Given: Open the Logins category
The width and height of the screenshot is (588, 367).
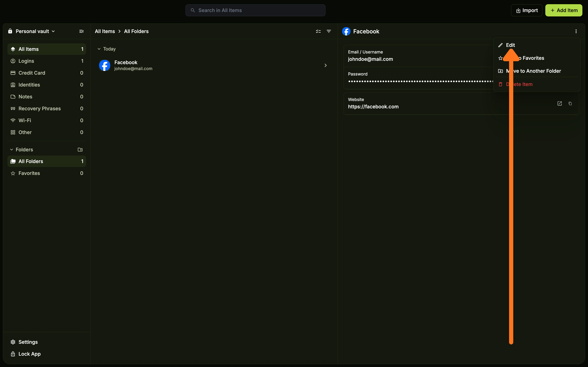Looking at the screenshot, I should click(26, 61).
